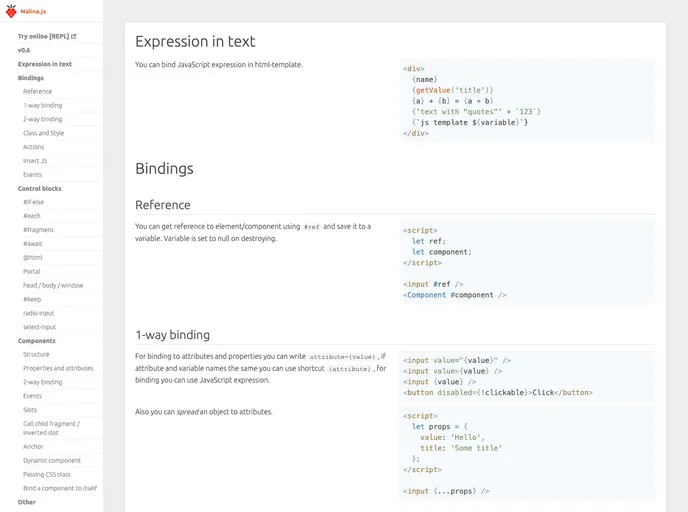Click the <input #ref /> code line
The width and height of the screenshot is (688, 512).
click(x=433, y=284)
